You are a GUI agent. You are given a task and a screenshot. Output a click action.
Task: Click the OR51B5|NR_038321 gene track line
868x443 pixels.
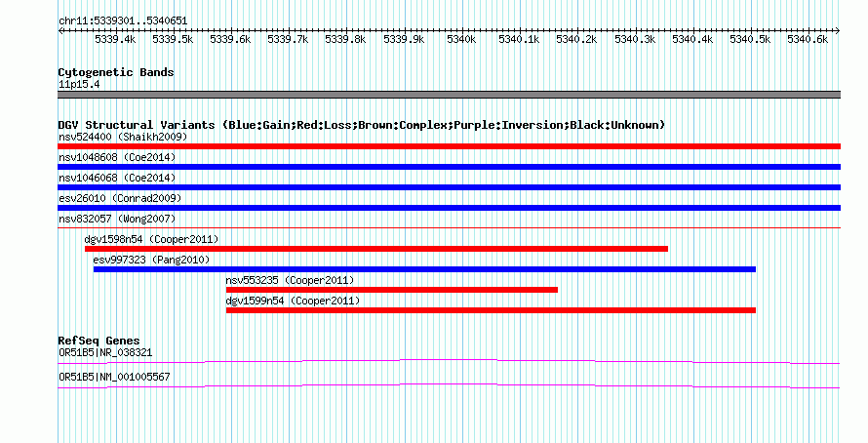[x=449, y=362]
